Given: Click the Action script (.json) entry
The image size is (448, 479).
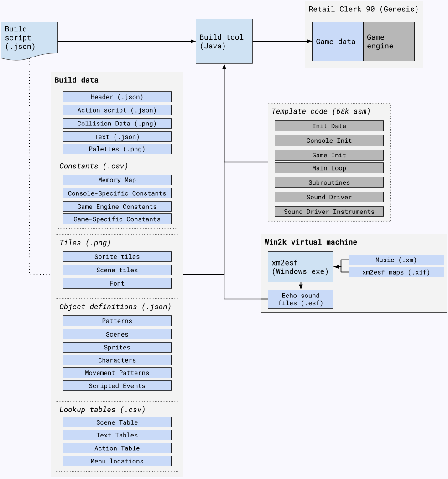Looking at the screenshot, I should coord(117,110).
